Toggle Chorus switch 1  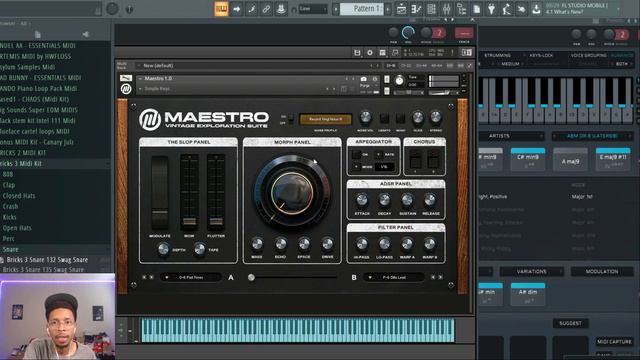tap(416, 159)
